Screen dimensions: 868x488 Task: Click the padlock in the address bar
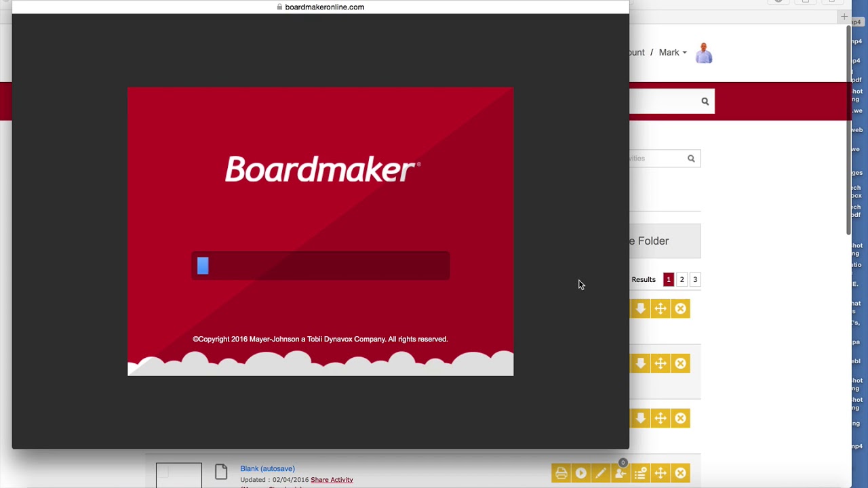[279, 7]
